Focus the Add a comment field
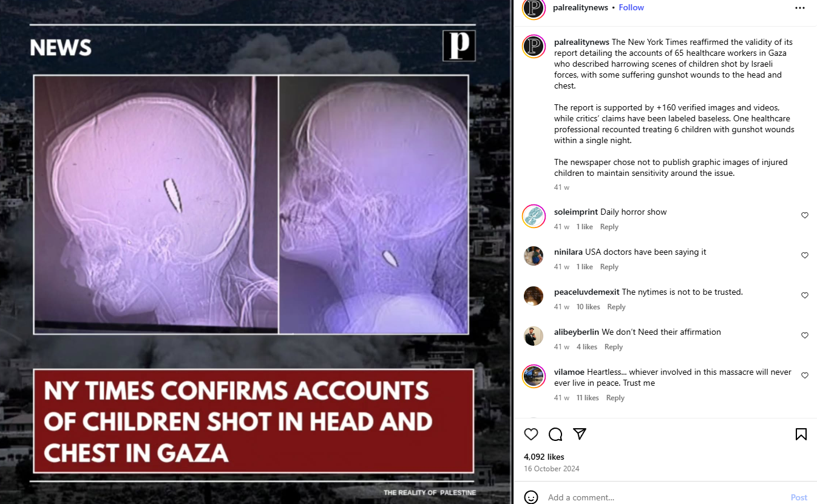Screen dimensions: 817x504 tap(665, 497)
